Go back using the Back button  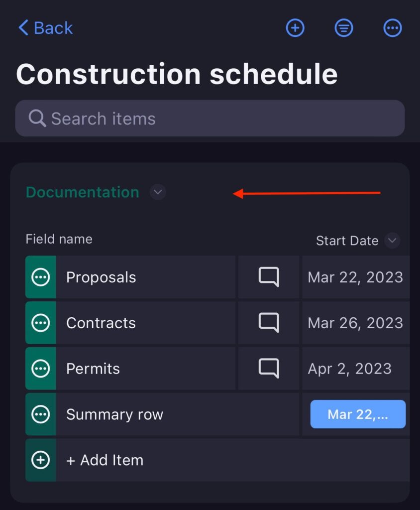click(46, 28)
